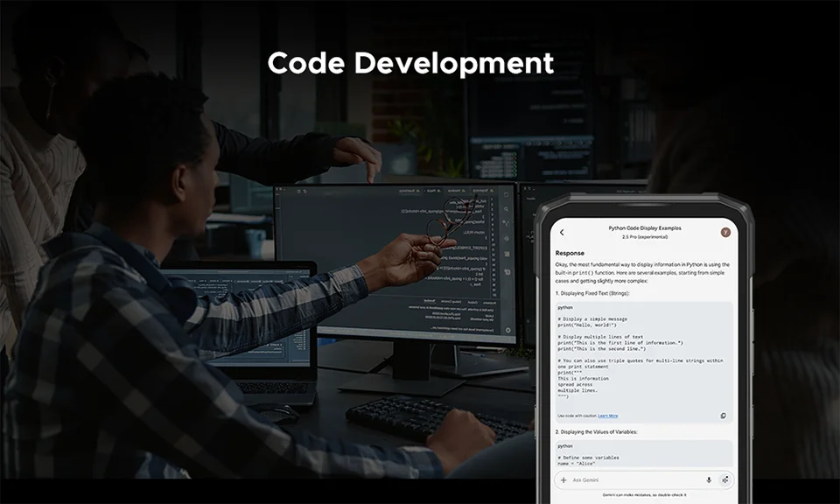The height and width of the screenshot is (504, 840).
Task: Start Gemini Live with the waveform icon
Action: [x=725, y=479]
